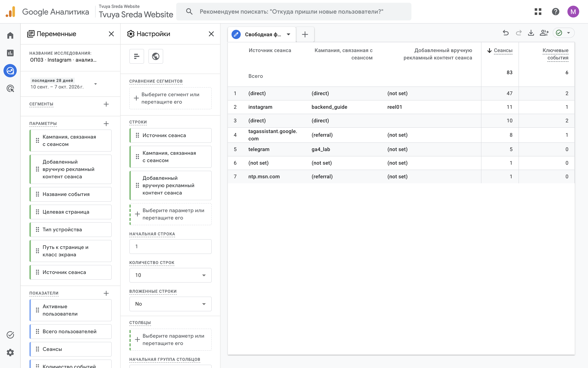
Task: Open the account avatar M
Action: (x=573, y=11)
